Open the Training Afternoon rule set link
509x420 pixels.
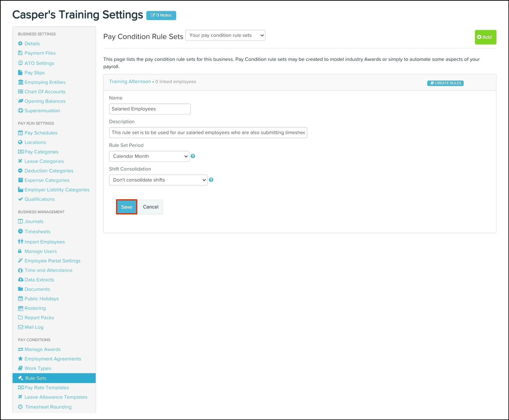130,81
